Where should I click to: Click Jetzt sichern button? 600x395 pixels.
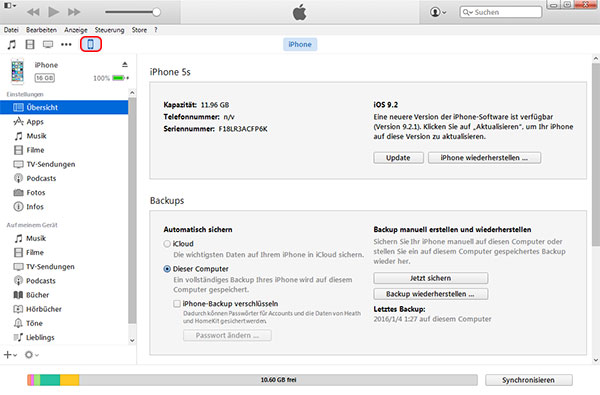(430, 278)
